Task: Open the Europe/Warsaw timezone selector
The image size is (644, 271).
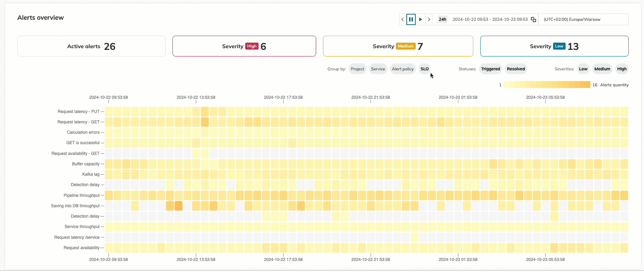Action: tap(584, 19)
